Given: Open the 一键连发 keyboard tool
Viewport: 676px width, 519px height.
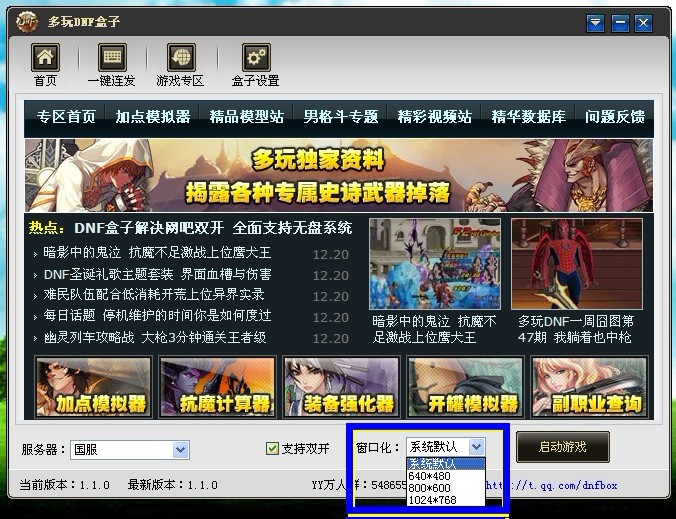Looking at the screenshot, I should click(x=112, y=58).
